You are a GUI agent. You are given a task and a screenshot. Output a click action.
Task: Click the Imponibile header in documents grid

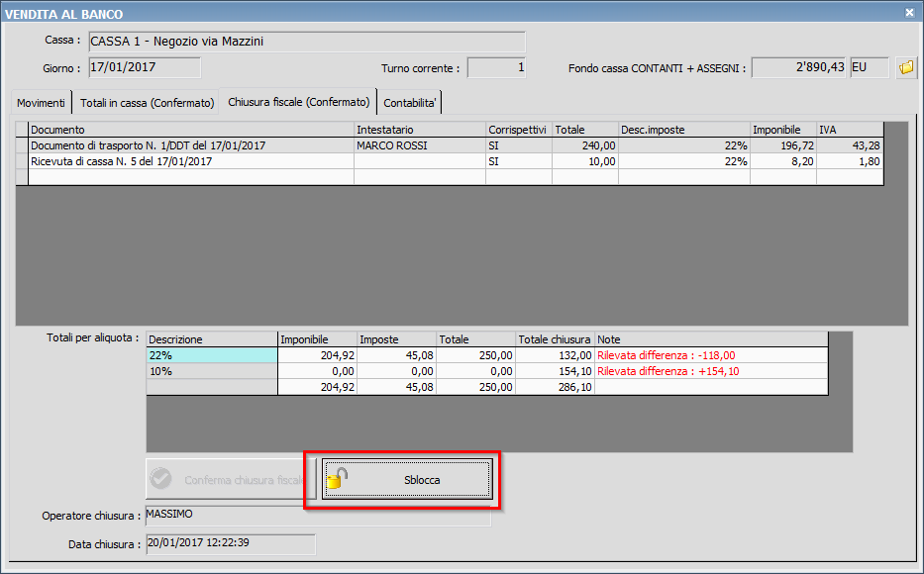pos(783,130)
